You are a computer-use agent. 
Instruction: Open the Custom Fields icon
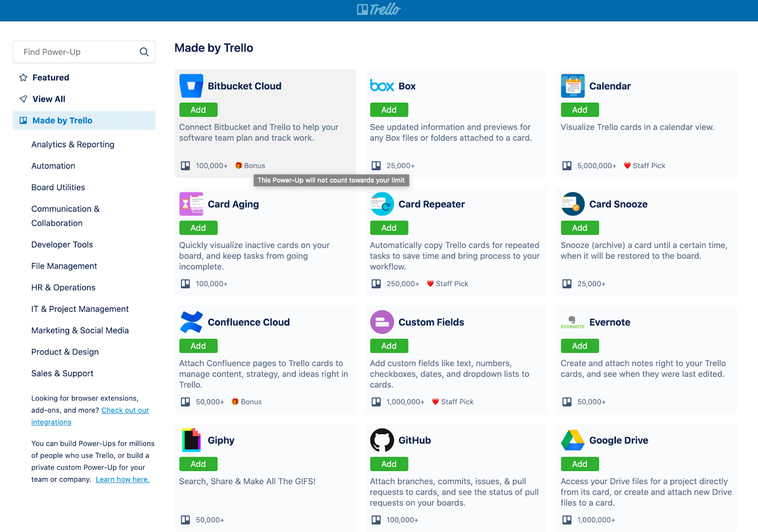382,322
